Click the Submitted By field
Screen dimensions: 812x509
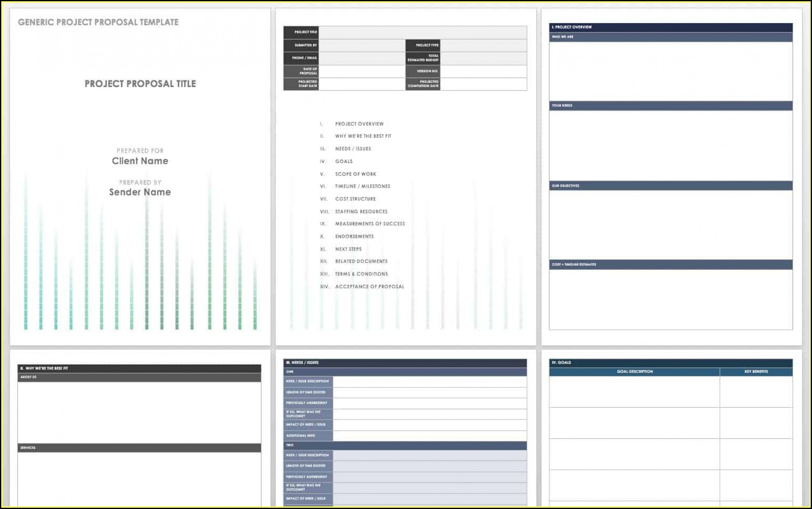coord(361,45)
